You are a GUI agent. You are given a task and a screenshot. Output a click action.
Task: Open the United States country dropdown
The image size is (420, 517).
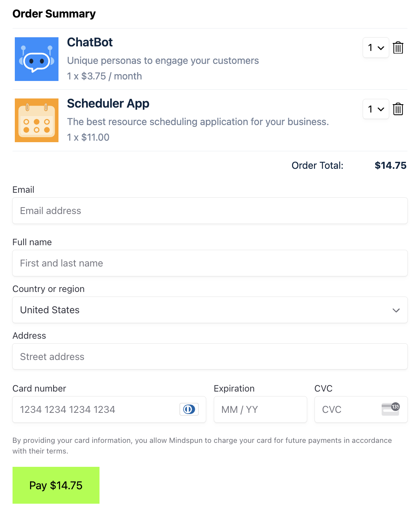pyautogui.click(x=210, y=310)
